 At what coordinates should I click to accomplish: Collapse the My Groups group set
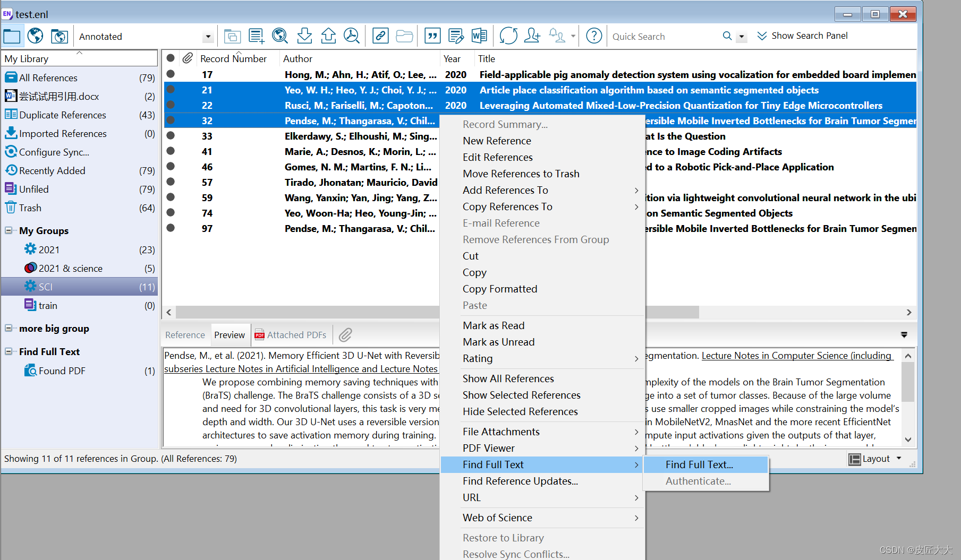click(8, 230)
